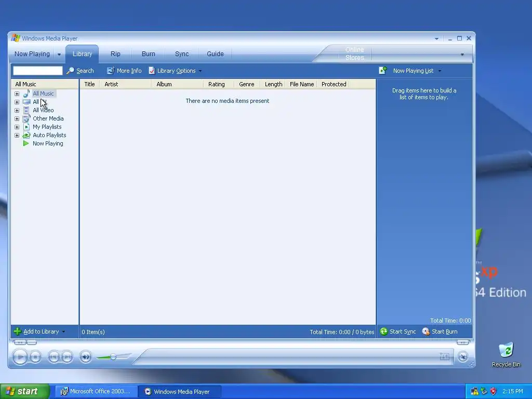
Task: Sort by the Genre column header
Action: click(247, 84)
